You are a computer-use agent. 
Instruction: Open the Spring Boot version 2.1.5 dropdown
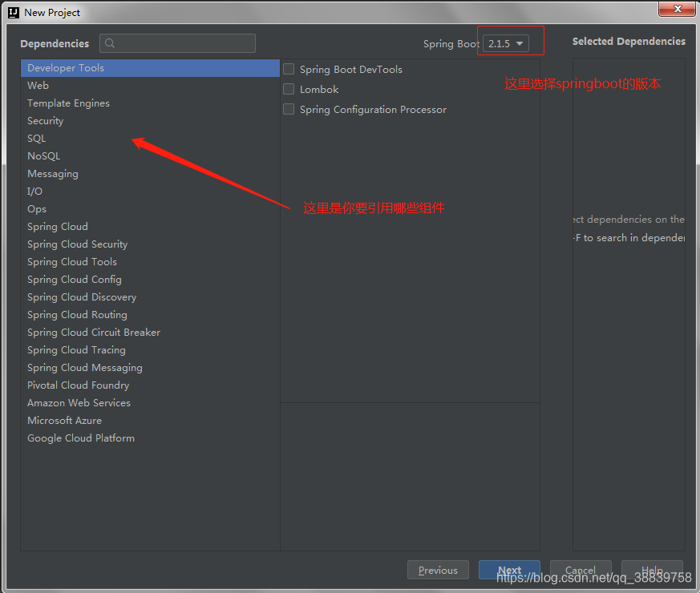click(506, 44)
